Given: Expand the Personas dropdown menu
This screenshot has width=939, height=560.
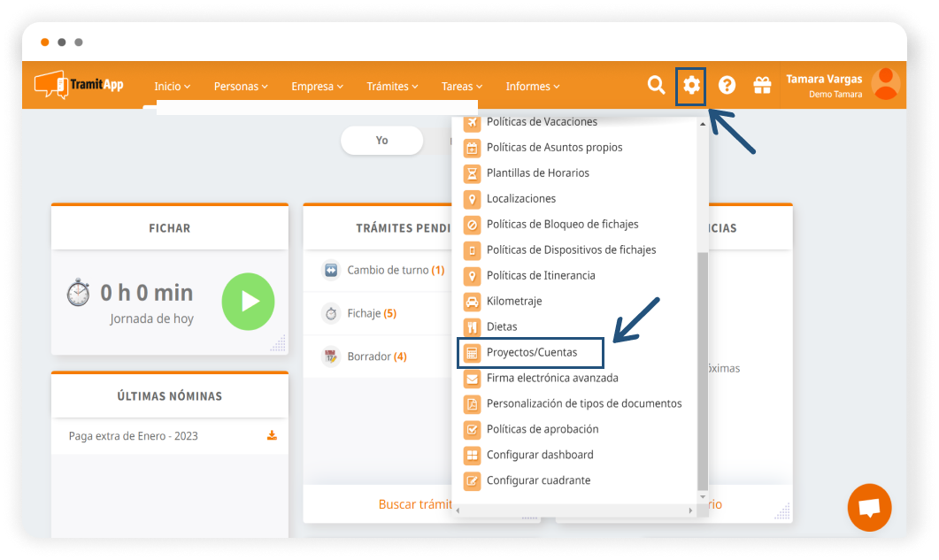Looking at the screenshot, I should pos(241,87).
